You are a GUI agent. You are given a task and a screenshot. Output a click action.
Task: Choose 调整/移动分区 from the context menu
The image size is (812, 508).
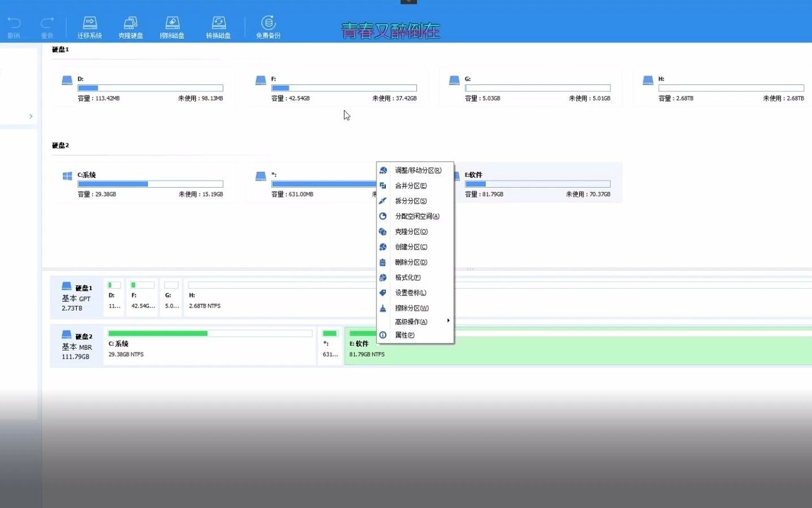[x=415, y=170]
